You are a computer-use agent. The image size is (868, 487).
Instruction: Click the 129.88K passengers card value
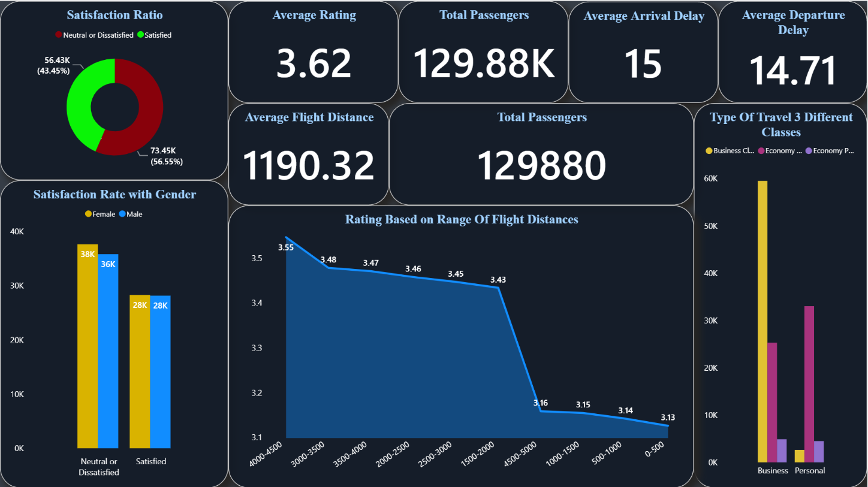click(x=484, y=63)
